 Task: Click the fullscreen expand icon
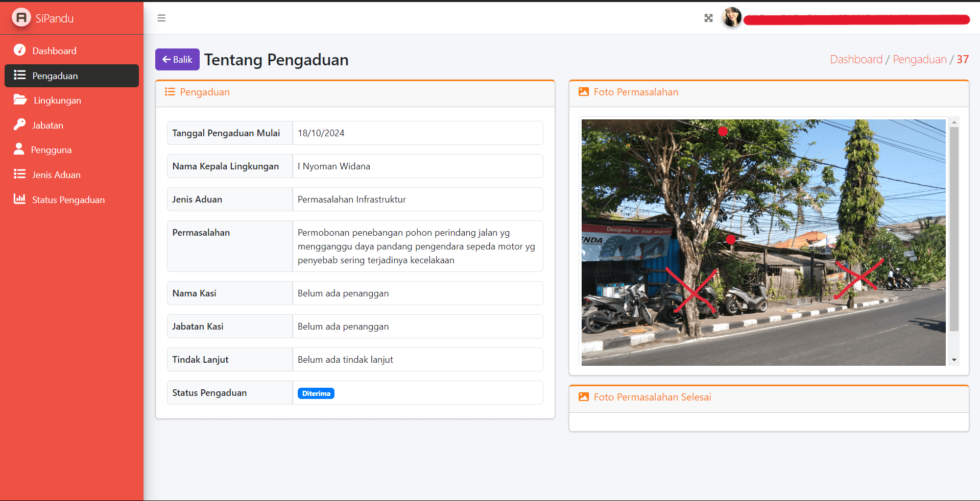point(708,18)
